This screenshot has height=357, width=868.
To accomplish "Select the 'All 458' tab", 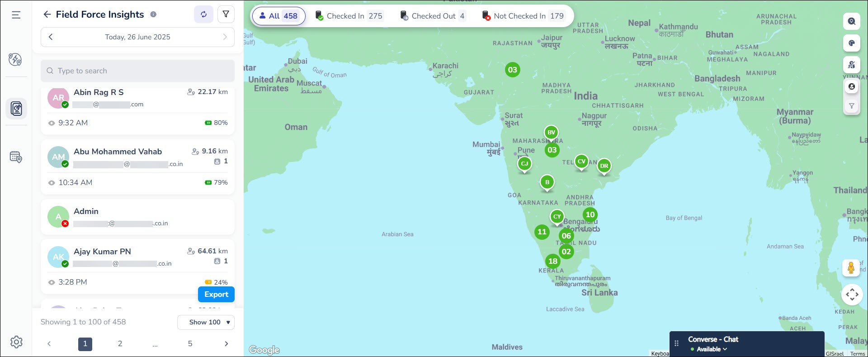I will coord(278,16).
